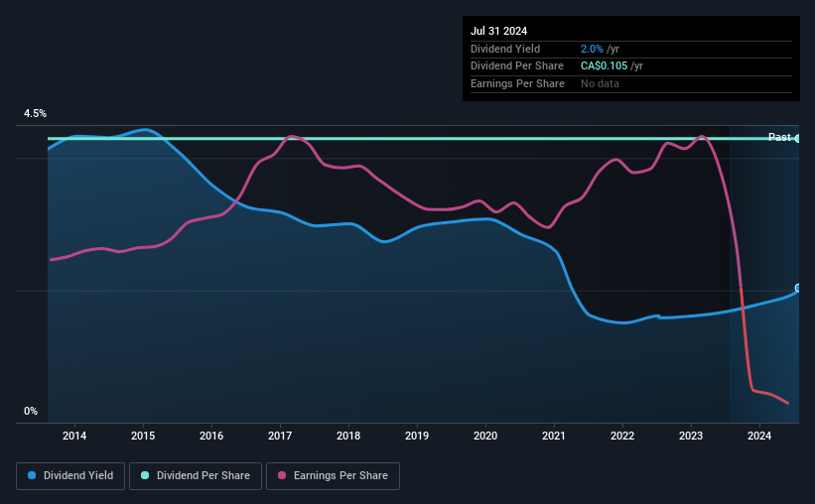This screenshot has height=504, width=815.
Task: Click the CA$0.105 dividend per share value
Action: tap(604, 66)
